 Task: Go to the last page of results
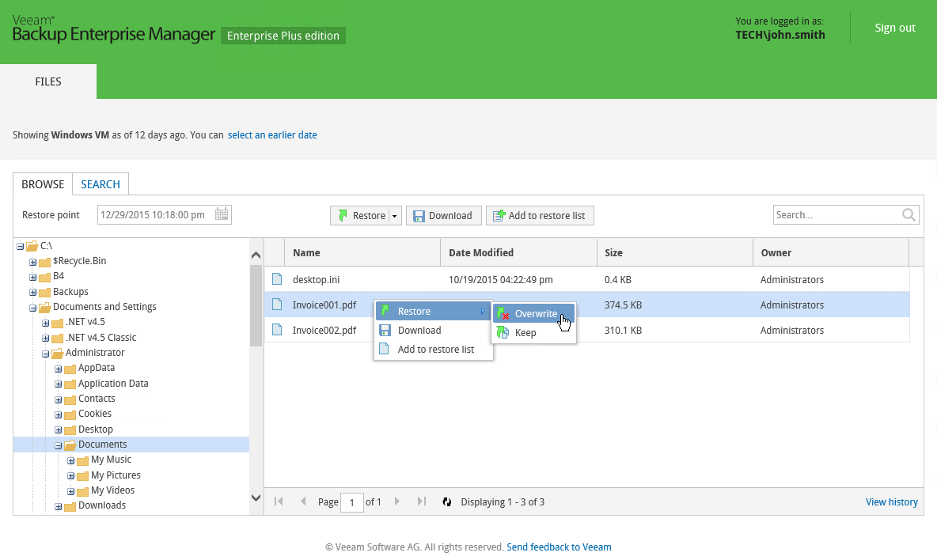421,501
